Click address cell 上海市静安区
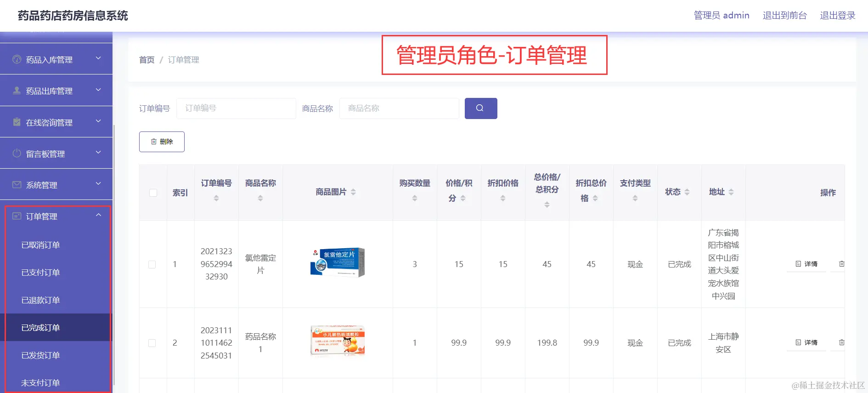The image size is (868, 393). point(723,343)
